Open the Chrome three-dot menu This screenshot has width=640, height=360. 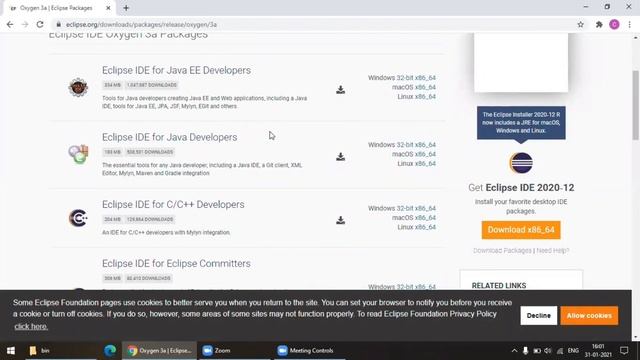point(629,24)
